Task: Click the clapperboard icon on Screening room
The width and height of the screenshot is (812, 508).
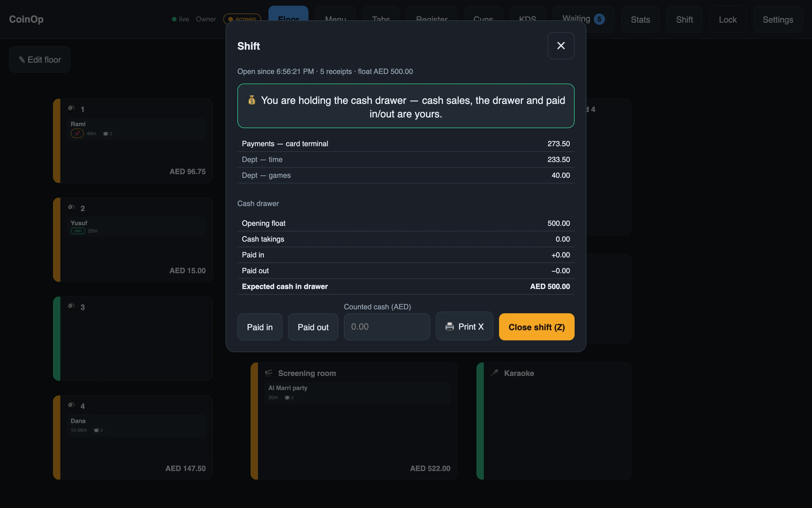Action: (x=268, y=373)
